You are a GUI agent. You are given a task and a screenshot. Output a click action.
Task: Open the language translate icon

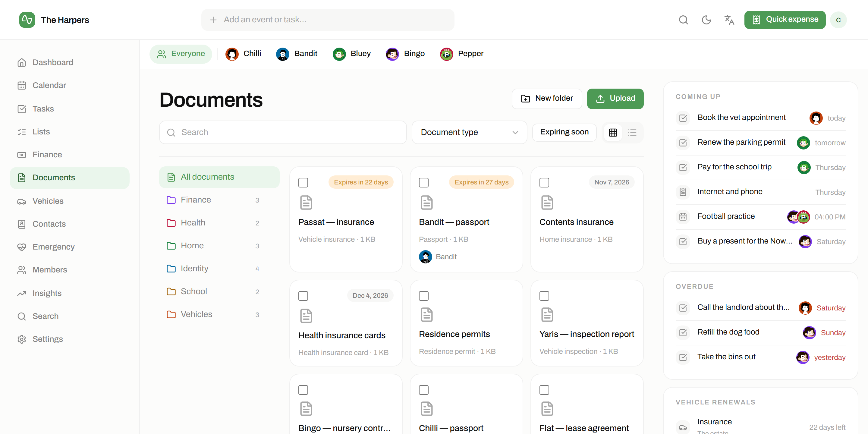(x=729, y=20)
